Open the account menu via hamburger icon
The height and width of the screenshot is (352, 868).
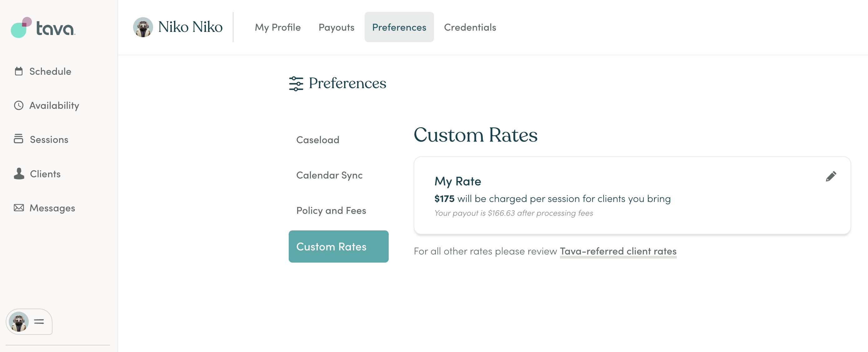coord(39,322)
